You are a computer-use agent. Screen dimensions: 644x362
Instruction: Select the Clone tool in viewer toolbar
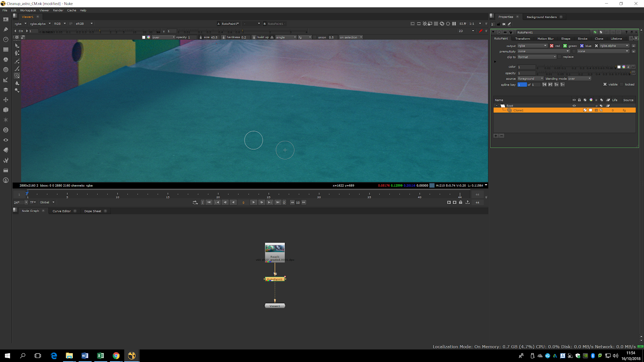17,76
